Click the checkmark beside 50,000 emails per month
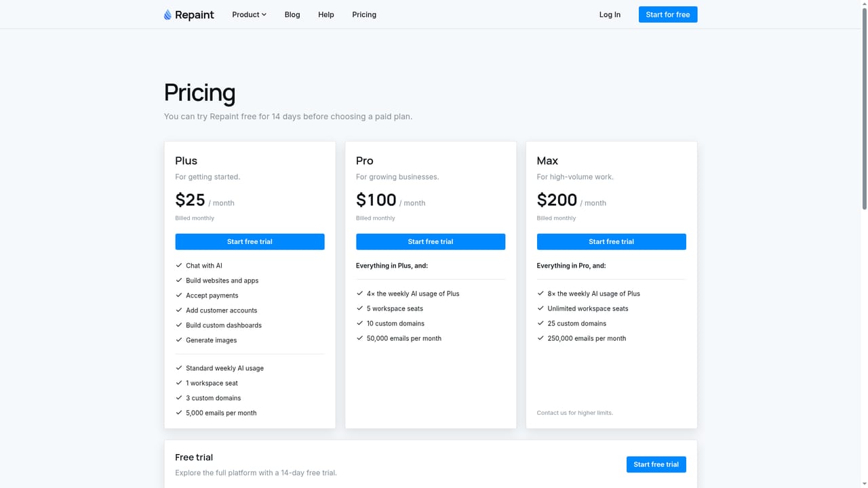This screenshot has height=488, width=868. [360, 338]
